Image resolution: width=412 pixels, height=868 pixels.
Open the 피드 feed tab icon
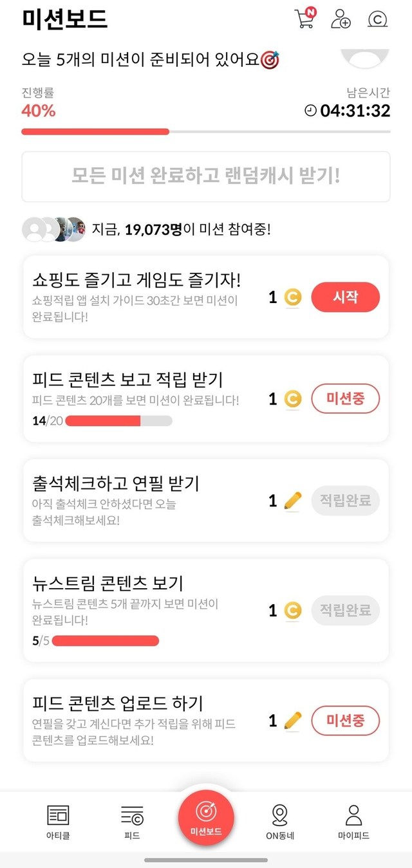pos(132,815)
